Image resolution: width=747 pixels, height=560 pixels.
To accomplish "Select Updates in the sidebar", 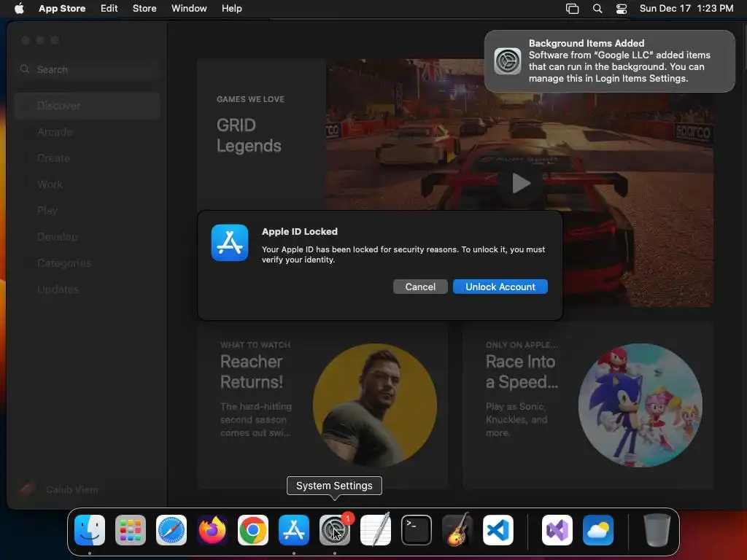I will (x=88, y=289).
